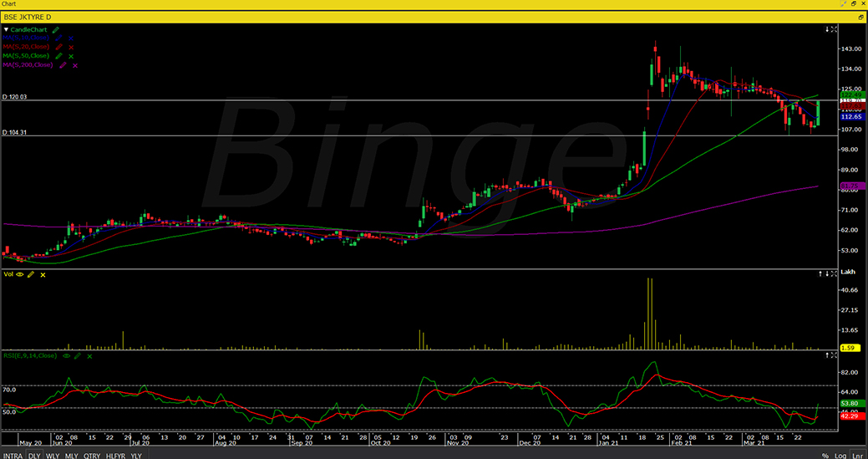The height and width of the screenshot is (459, 868).
Task: Select the DLY daily timeframe tab
Action: coord(33,455)
